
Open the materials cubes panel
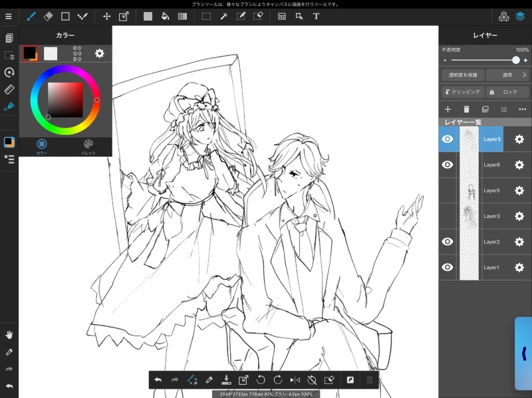click(x=504, y=16)
